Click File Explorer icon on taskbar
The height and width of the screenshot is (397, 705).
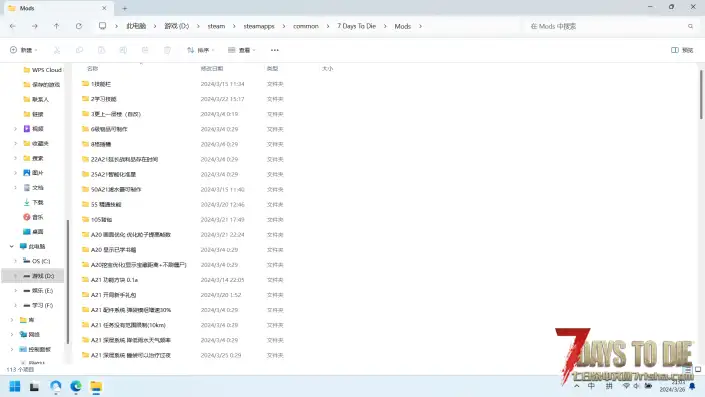coord(96,386)
